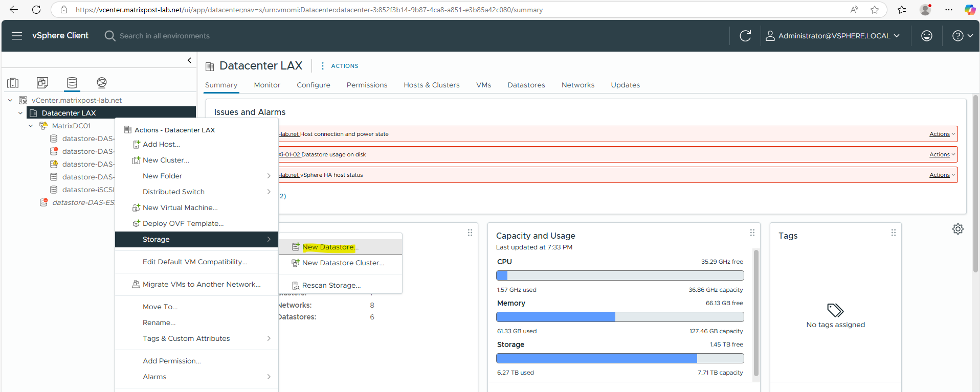Open the Networks tab
This screenshot has width=980, height=392.
click(578, 85)
